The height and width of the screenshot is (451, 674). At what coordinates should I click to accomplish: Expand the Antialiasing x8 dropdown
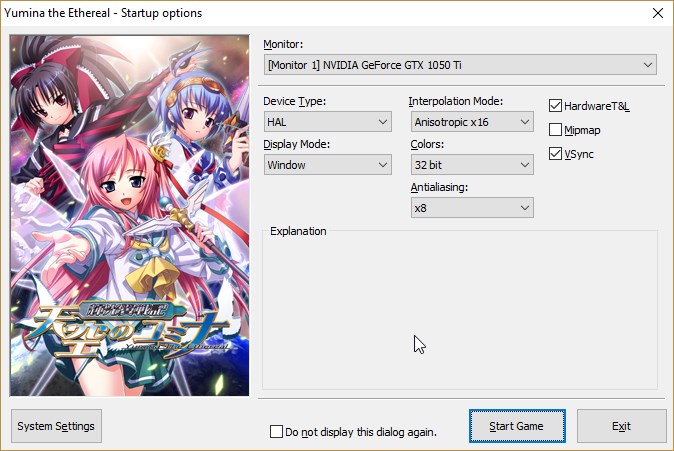point(472,208)
